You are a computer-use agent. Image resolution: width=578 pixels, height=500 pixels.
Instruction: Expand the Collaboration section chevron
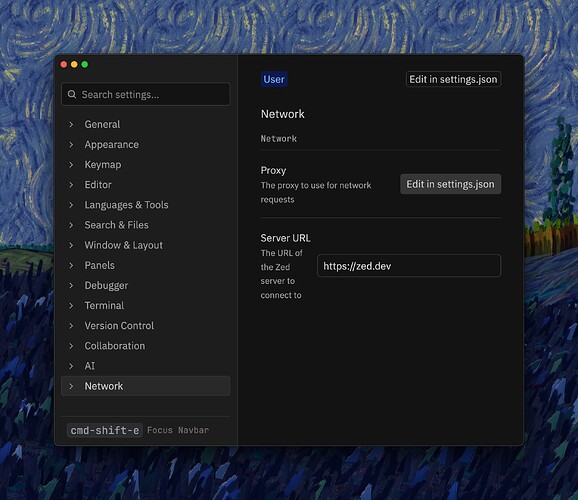[71, 346]
